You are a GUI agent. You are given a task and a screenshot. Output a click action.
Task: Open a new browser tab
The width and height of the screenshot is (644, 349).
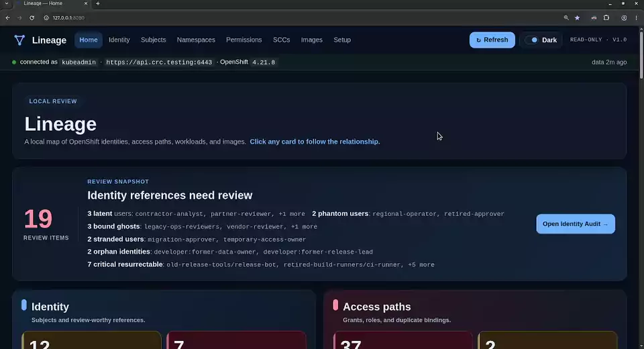click(98, 3)
